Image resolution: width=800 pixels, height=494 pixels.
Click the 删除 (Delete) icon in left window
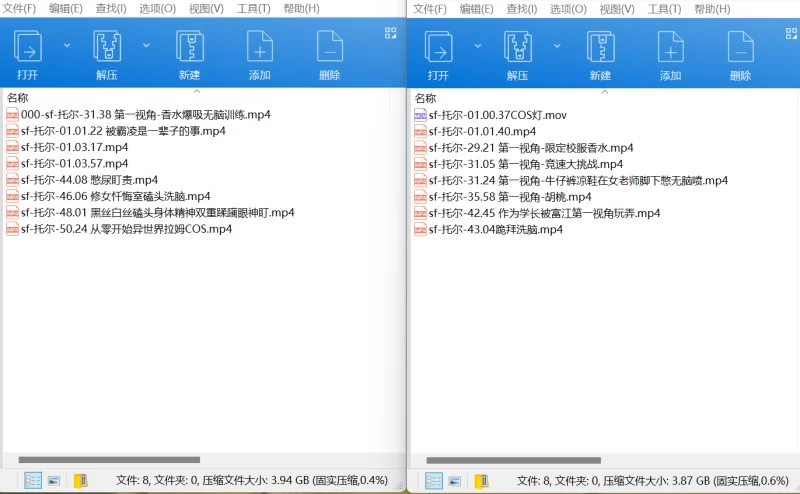[330, 46]
